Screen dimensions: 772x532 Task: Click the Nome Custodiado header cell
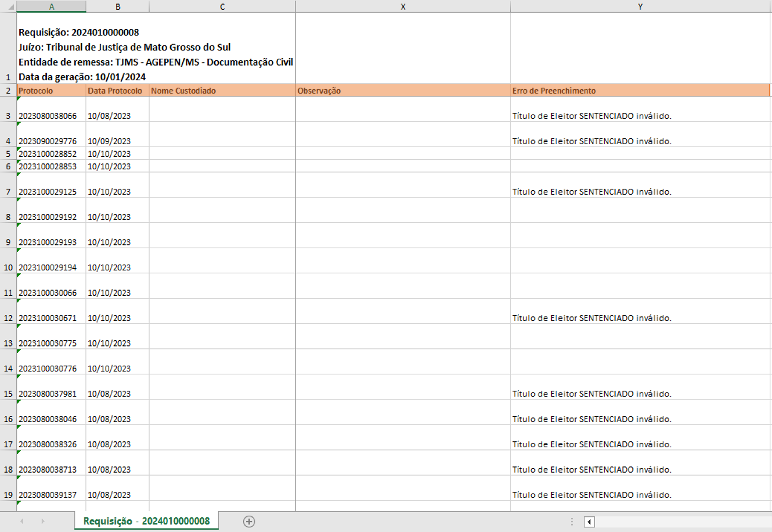tap(222, 90)
